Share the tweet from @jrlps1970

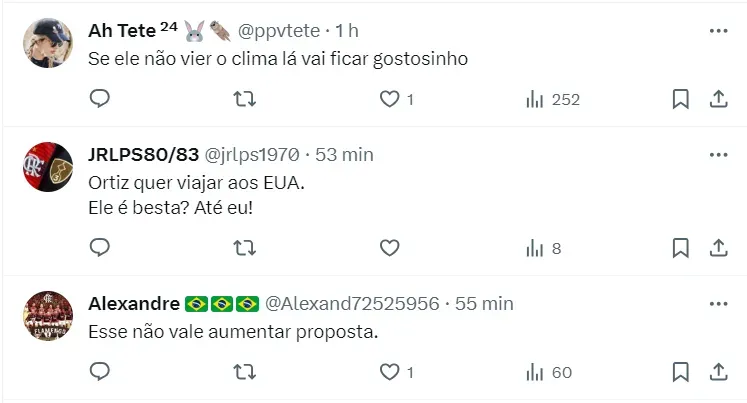coord(718,248)
